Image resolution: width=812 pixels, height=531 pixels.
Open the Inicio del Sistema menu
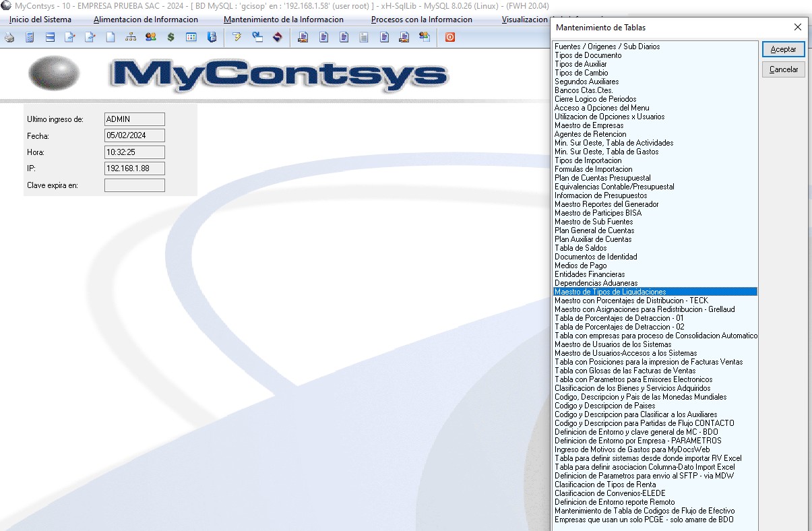tap(40, 20)
